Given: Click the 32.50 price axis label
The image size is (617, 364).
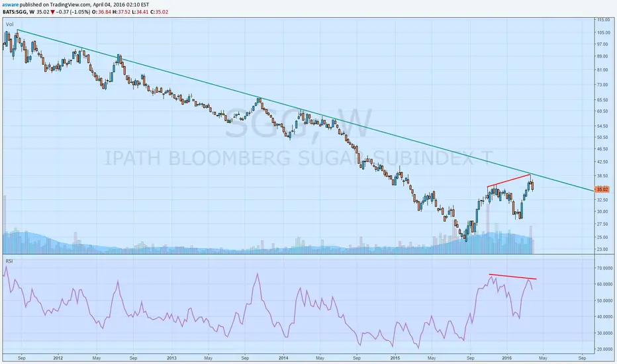Looking at the screenshot, I should [602, 201].
